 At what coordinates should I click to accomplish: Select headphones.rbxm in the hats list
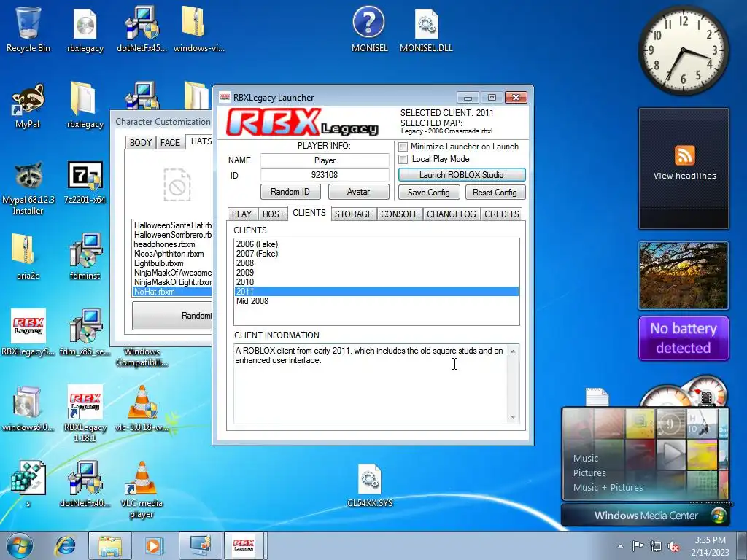172,244
